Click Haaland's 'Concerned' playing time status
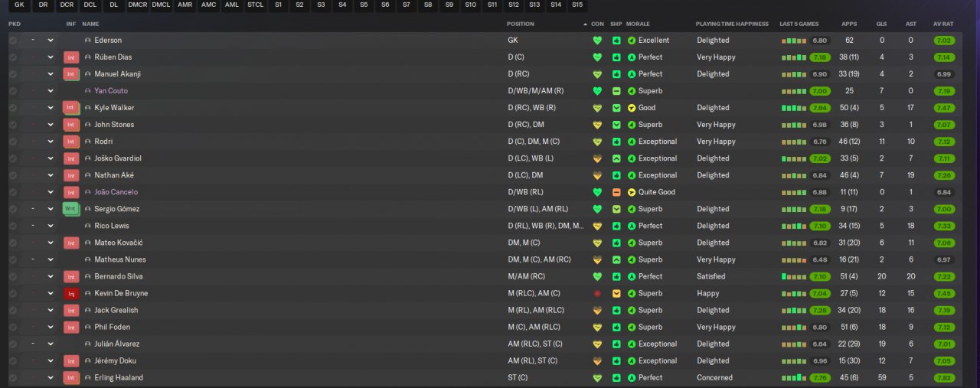The width and height of the screenshot is (980, 388). click(x=714, y=377)
